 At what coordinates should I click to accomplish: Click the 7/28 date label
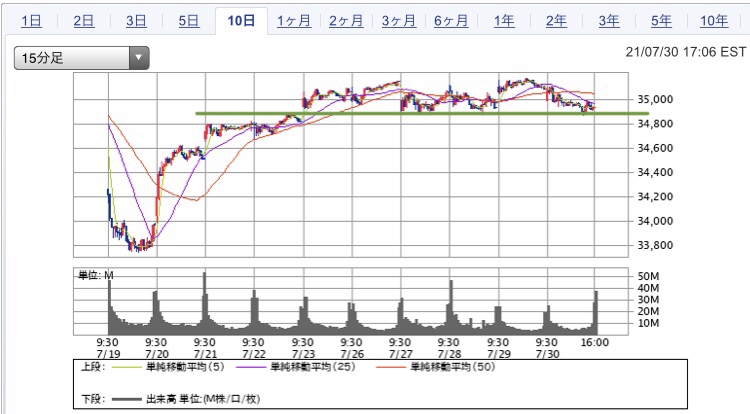pyautogui.click(x=449, y=354)
